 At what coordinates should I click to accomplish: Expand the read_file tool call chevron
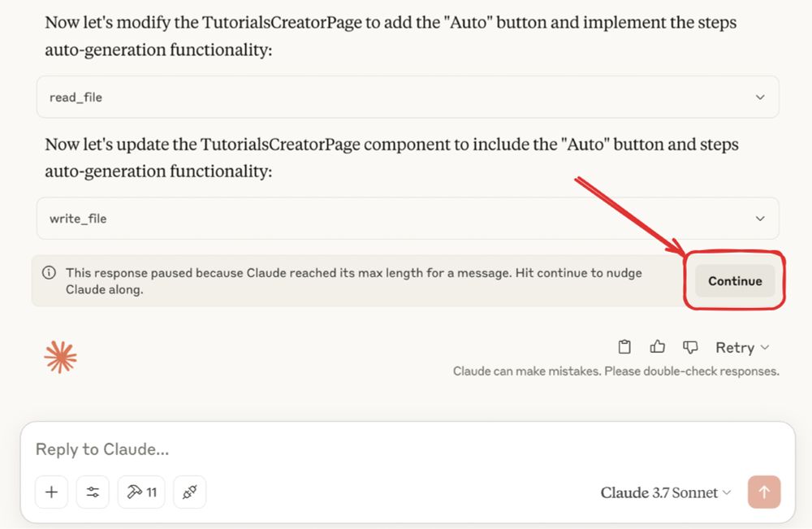tap(760, 97)
